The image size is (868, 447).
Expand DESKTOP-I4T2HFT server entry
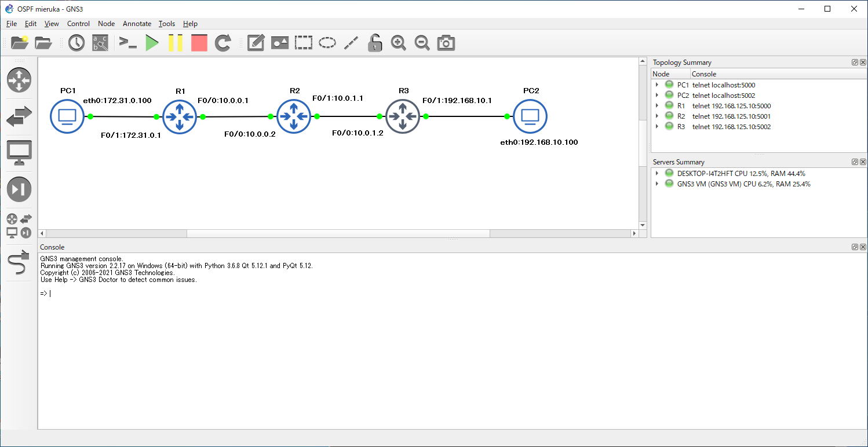pyautogui.click(x=657, y=173)
